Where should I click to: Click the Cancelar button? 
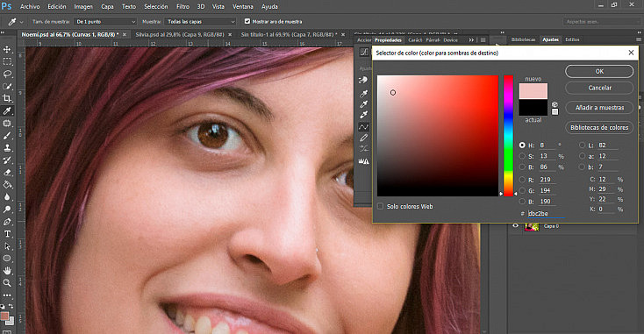pos(599,88)
